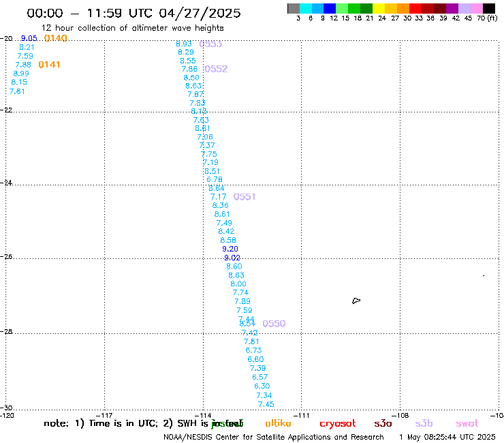
Task: Click the gray swatch in the color scale
Action: coord(294,8)
